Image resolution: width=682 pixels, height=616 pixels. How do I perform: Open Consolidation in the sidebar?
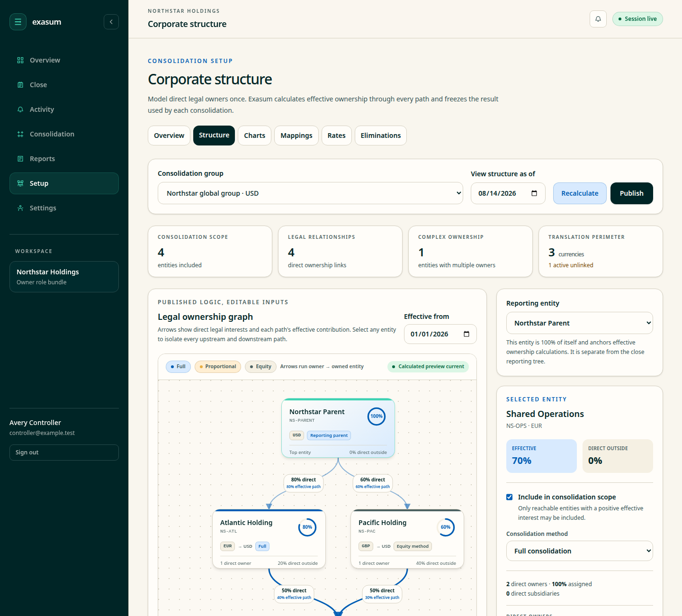pos(64,134)
